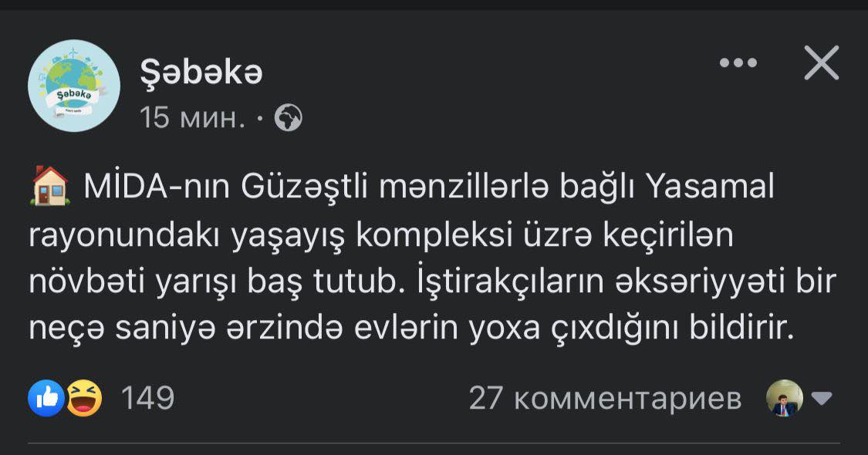
Task: Click the "15 мин." post timestamp
Action: click(x=193, y=118)
